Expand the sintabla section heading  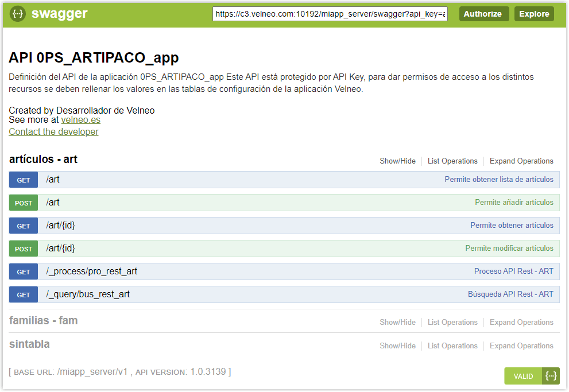[x=29, y=344]
